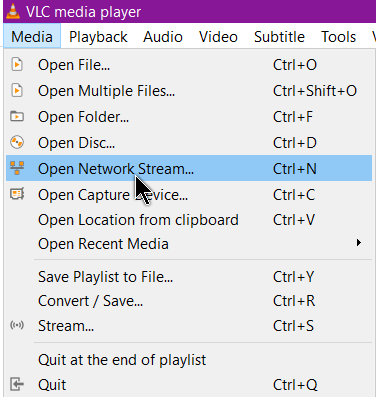Open the Audio menu
376x397 pixels.
point(163,37)
